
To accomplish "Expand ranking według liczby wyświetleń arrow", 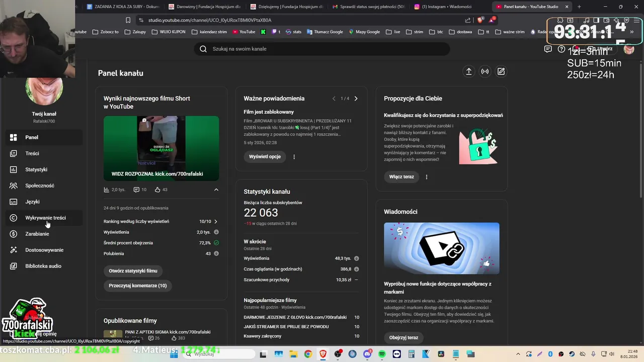I will [216, 221].
